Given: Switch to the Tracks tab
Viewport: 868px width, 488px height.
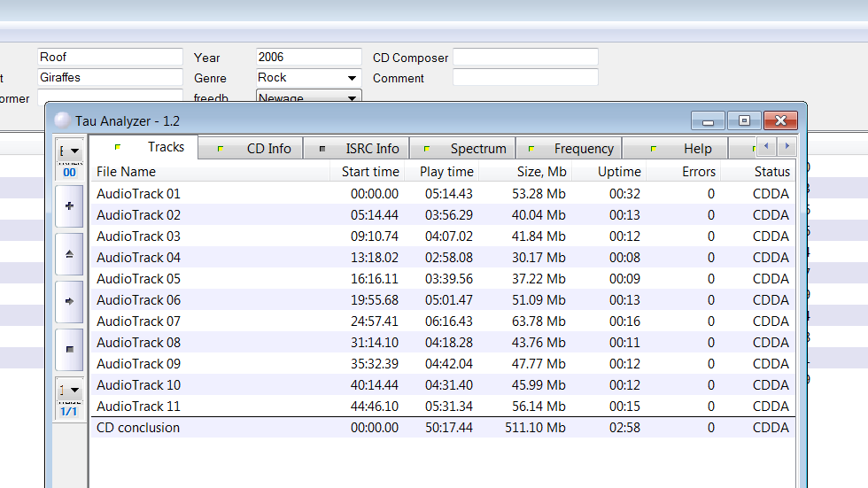Looking at the screenshot, I should click(144, 147).
